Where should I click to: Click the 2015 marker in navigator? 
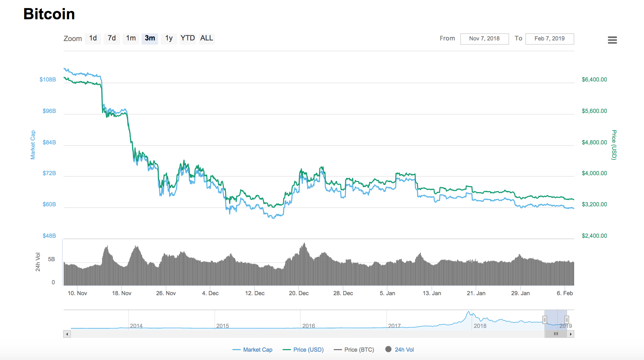tap(223, 326)
